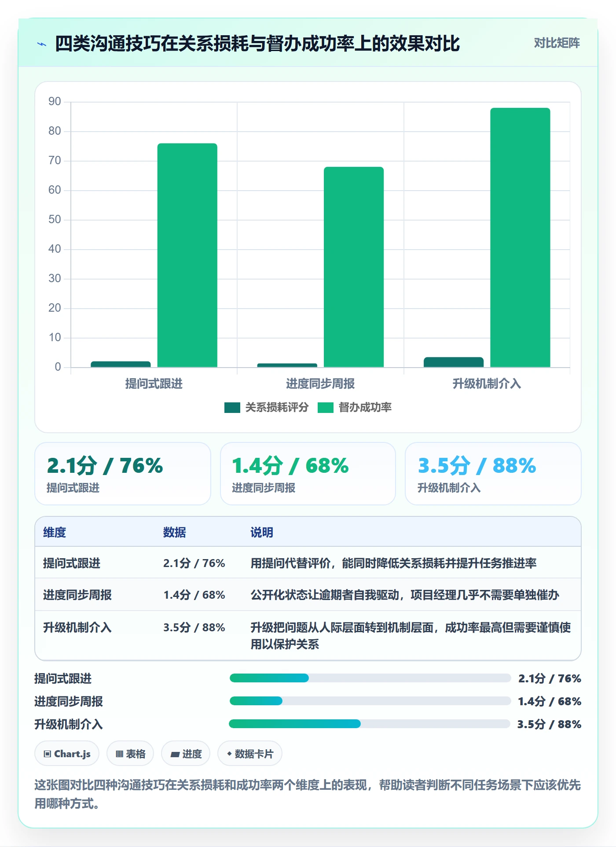Click the 提问式跟进 progress bar
The height and width of the screenshot is (847, 616).
[370, 678]
